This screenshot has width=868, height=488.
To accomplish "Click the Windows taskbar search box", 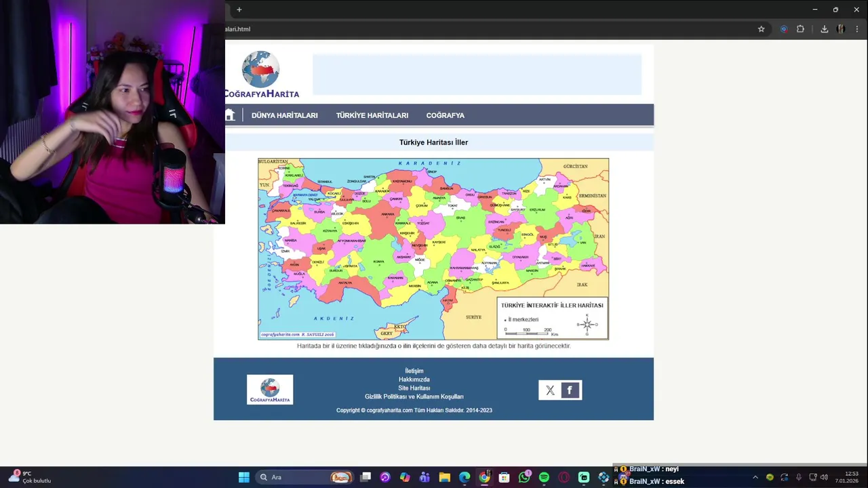I will pyautogui.click(x=305, y=477).
